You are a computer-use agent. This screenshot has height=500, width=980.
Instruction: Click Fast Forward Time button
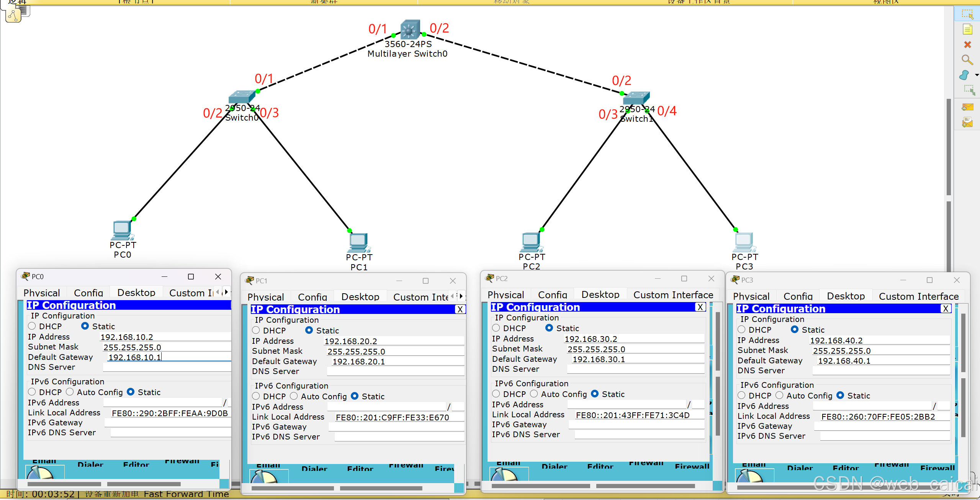click(x=186, y=494)
